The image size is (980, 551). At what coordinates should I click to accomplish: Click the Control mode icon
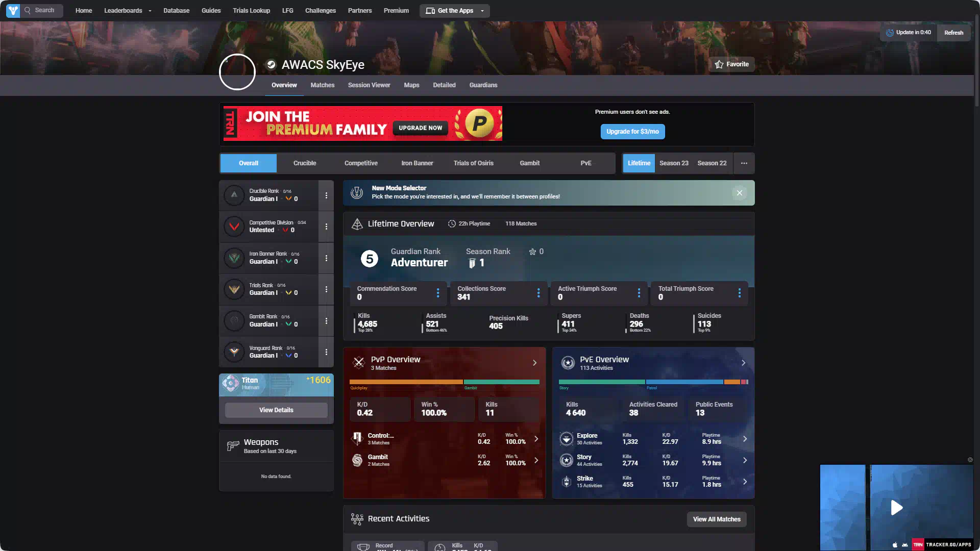[x=357, y=439]
